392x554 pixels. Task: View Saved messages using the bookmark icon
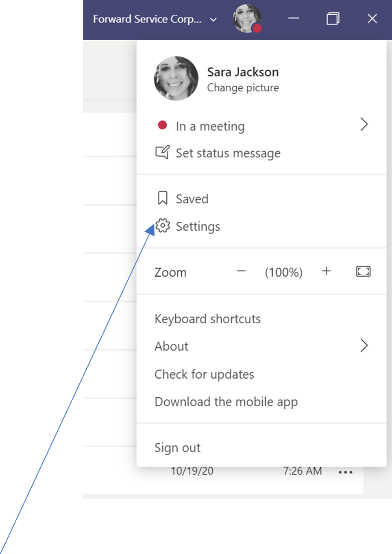pyautogui.click(x=162, y=198)
